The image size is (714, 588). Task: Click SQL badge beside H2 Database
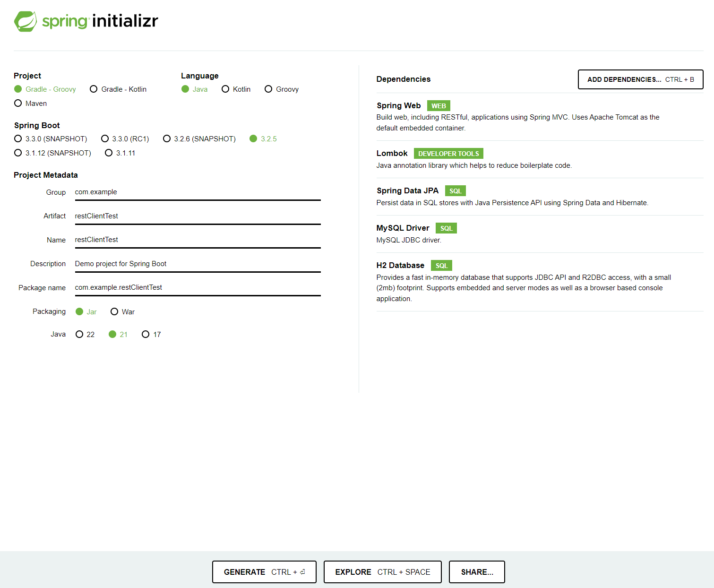441,266
